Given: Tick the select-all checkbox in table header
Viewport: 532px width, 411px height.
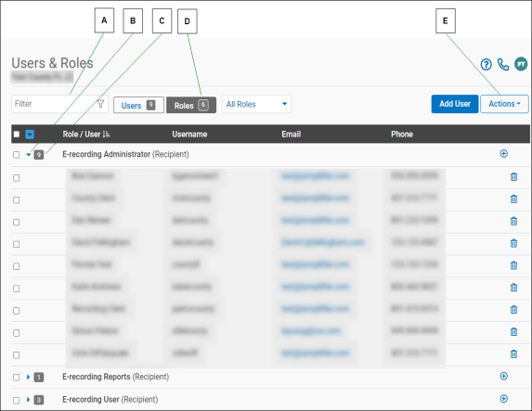Looking at the screenshot, I should [17, 135].
